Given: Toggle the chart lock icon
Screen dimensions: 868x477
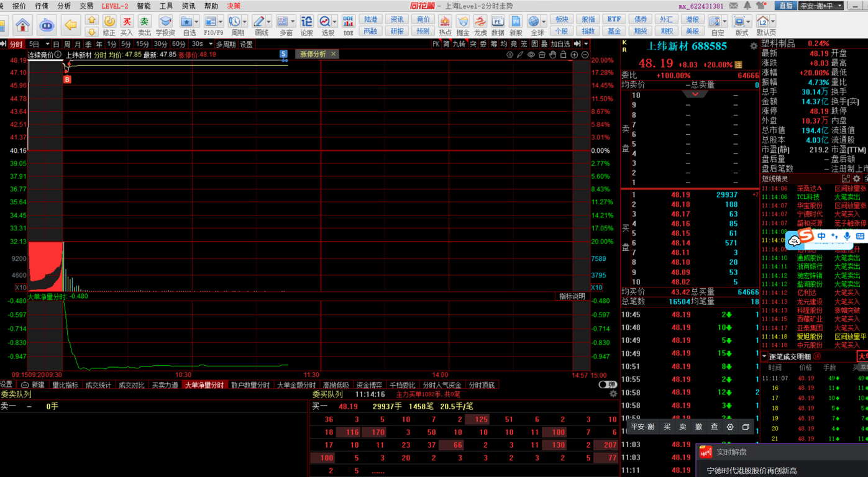Looking at the screenshot, I should click(563, 55).
